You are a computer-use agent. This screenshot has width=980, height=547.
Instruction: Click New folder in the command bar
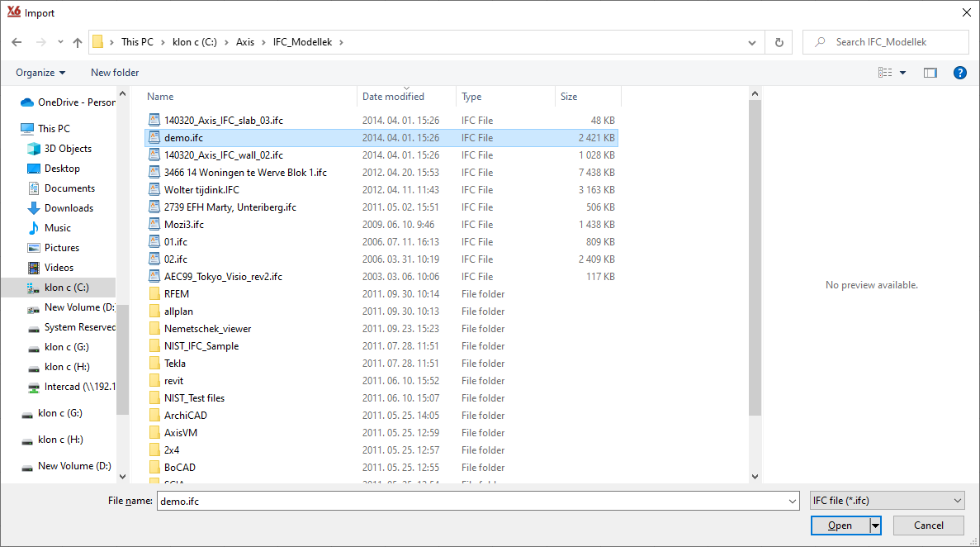coord(114,73)
